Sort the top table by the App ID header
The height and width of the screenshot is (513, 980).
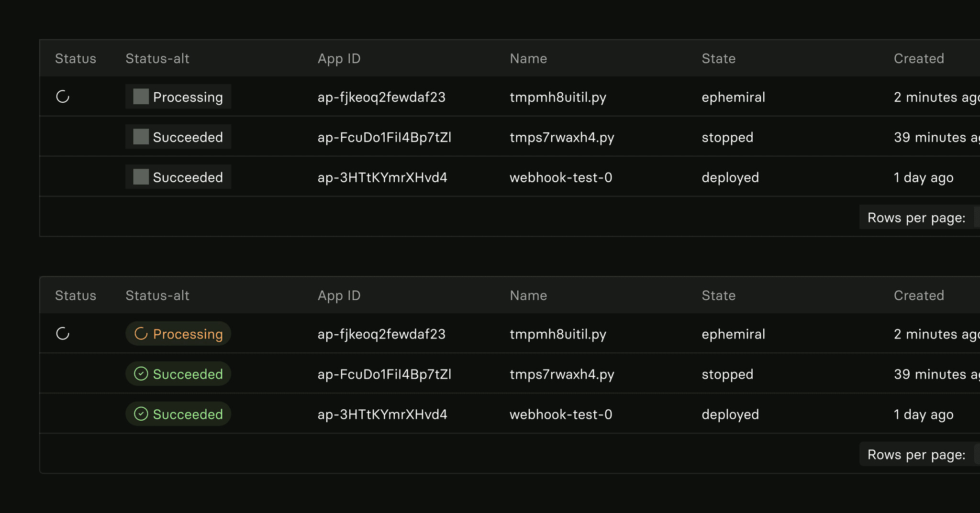(339, 59)
